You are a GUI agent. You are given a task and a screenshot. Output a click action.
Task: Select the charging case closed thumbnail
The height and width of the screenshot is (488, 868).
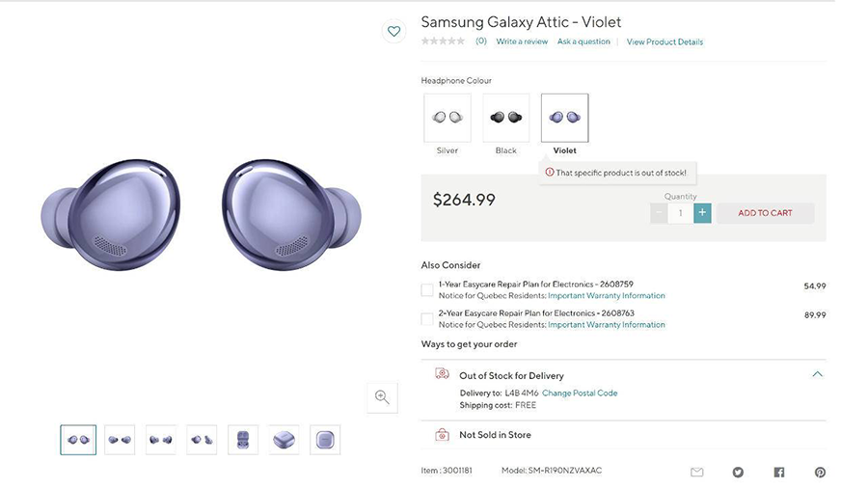click(x=284, y=440)
